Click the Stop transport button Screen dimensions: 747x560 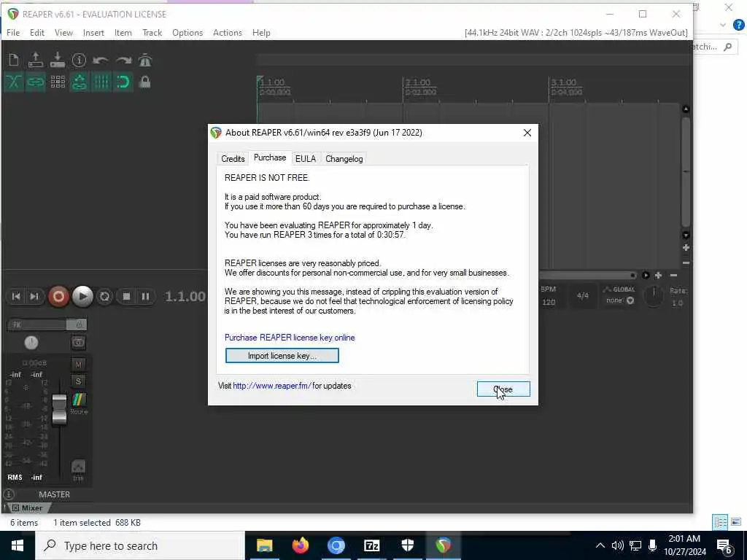coord(126,297)
